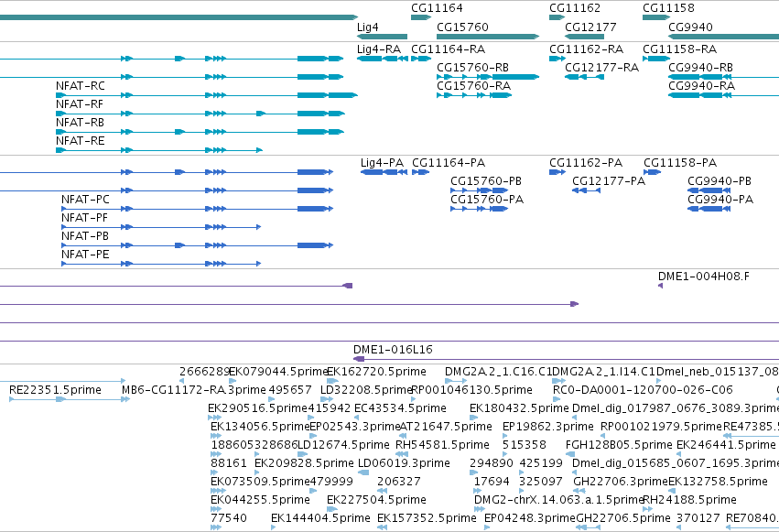
Task: Click the EK144404.5prime EST label
Action: click(x=320, y=518)
